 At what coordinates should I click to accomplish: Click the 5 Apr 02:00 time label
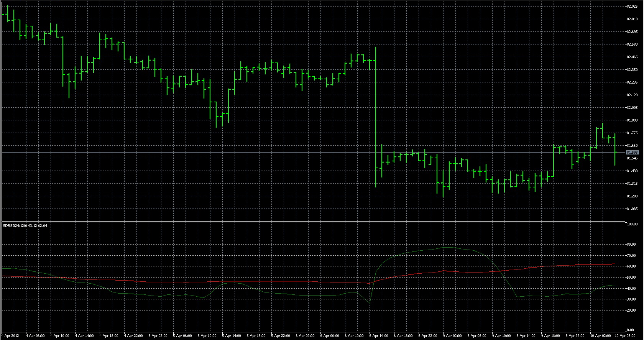coord(158,336)
